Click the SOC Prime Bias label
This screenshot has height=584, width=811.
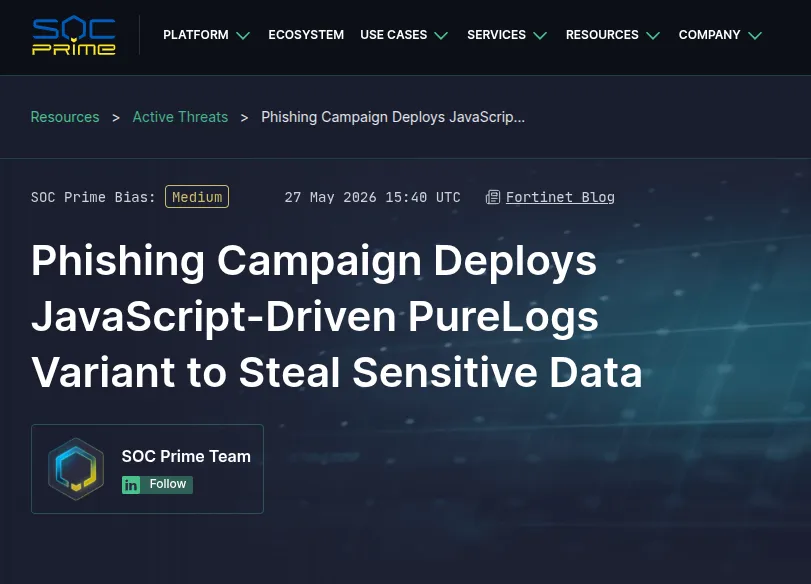(93, 197)
